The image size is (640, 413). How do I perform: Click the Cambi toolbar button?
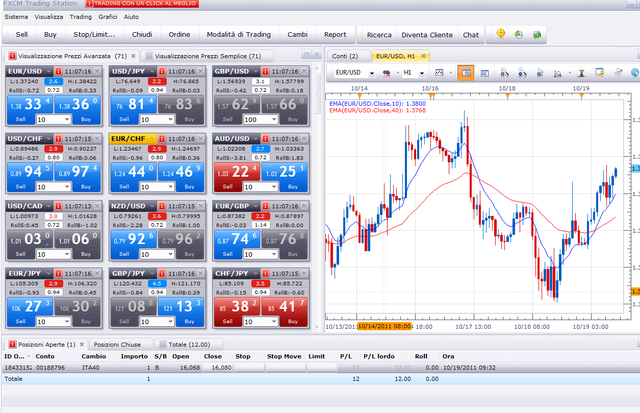[298, 35]
